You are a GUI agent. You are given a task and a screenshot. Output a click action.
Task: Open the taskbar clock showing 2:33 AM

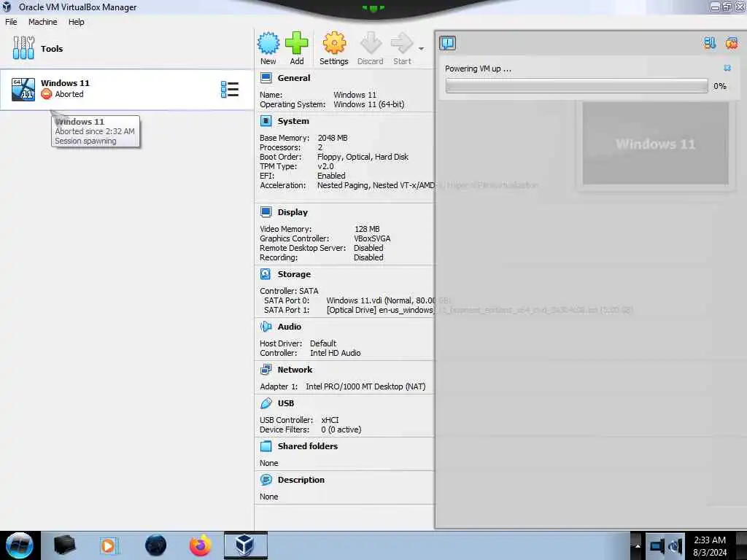coord(710,546)
